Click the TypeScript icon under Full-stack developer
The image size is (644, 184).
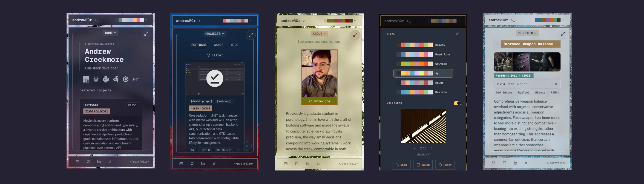click(x=86, y=80)
